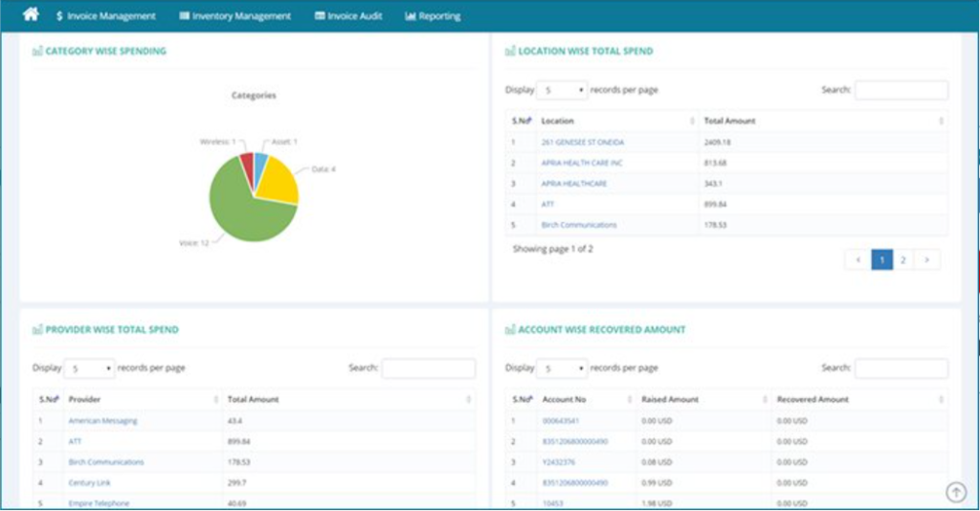Click the Location Wise Total Spend chart icon
This screenshot has height=511, width=980.
(510, 52)
